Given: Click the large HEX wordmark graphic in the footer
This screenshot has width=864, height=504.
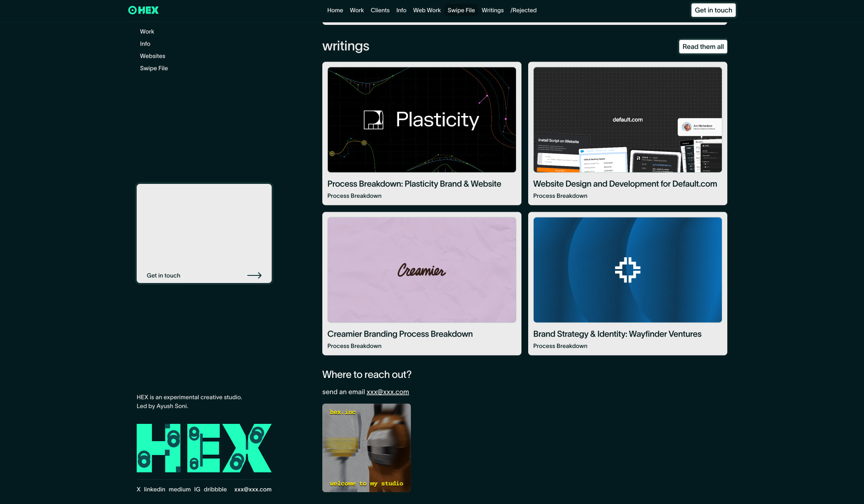Looking at the screenshot, I should (204, 448).
